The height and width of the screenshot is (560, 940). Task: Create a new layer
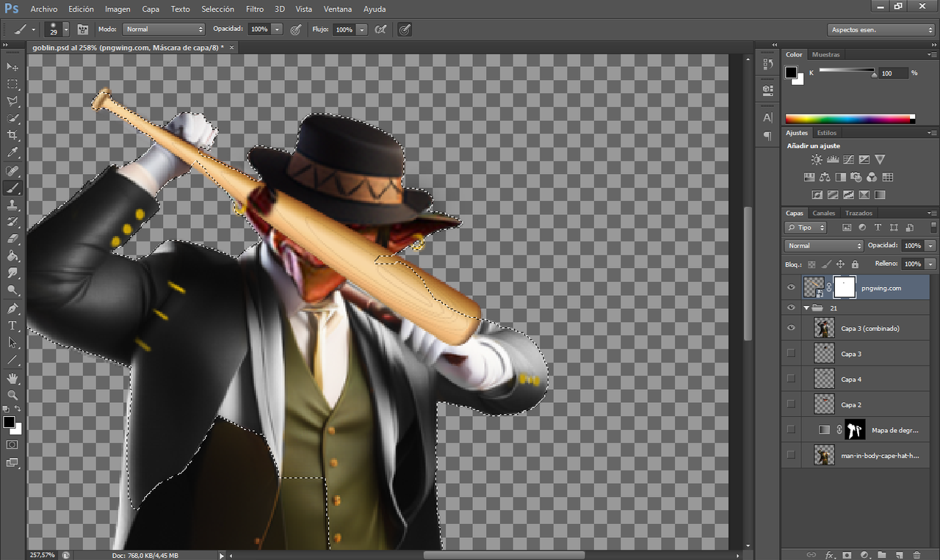(x=900, y=555)
